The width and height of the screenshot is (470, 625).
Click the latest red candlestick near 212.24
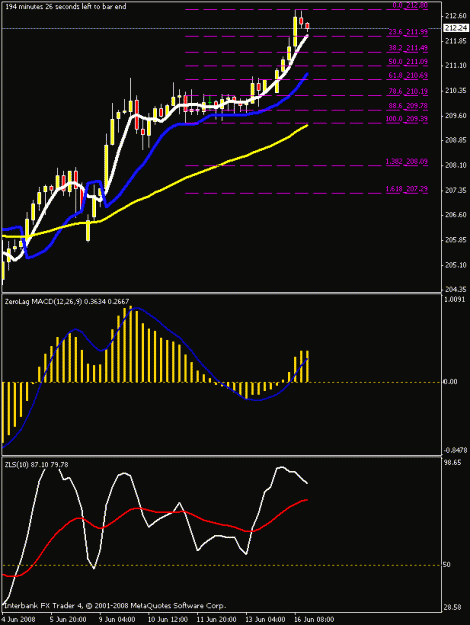[x=307, y=26]
